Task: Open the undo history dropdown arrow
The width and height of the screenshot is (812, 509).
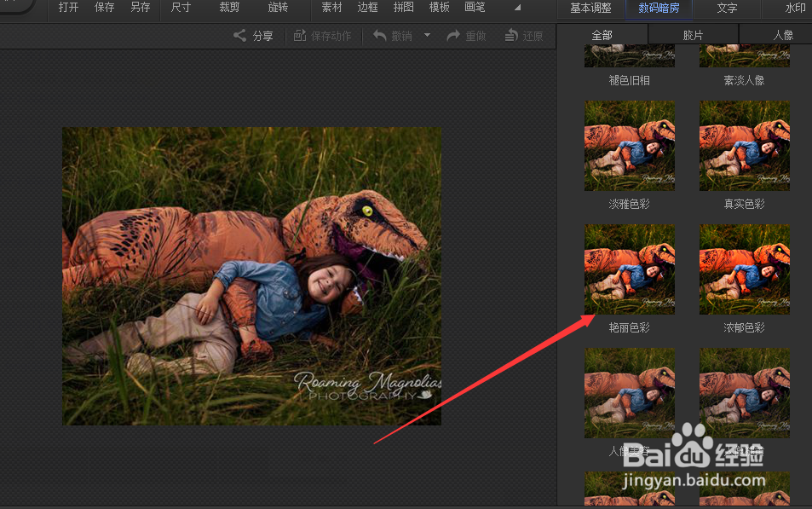Action: [x=427, y=35]
